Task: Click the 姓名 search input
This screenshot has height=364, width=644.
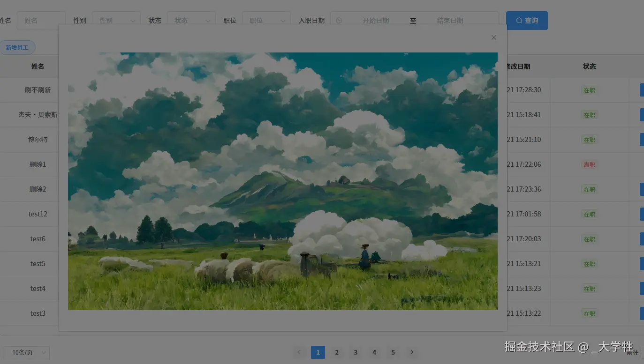Action: 41,21
